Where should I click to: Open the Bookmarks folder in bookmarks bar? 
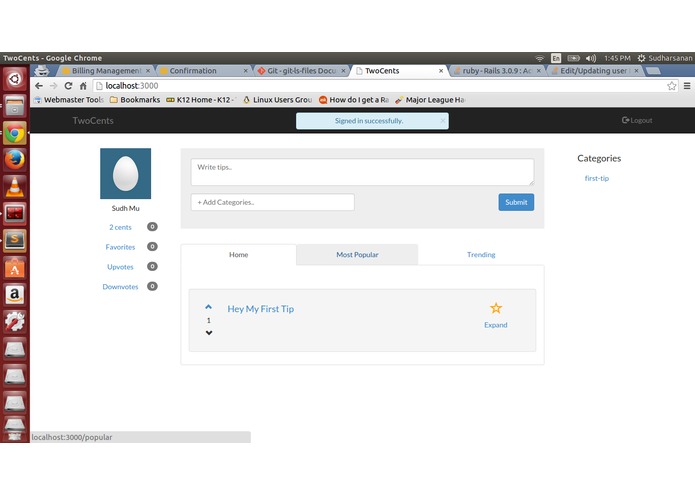coord(135,100)
